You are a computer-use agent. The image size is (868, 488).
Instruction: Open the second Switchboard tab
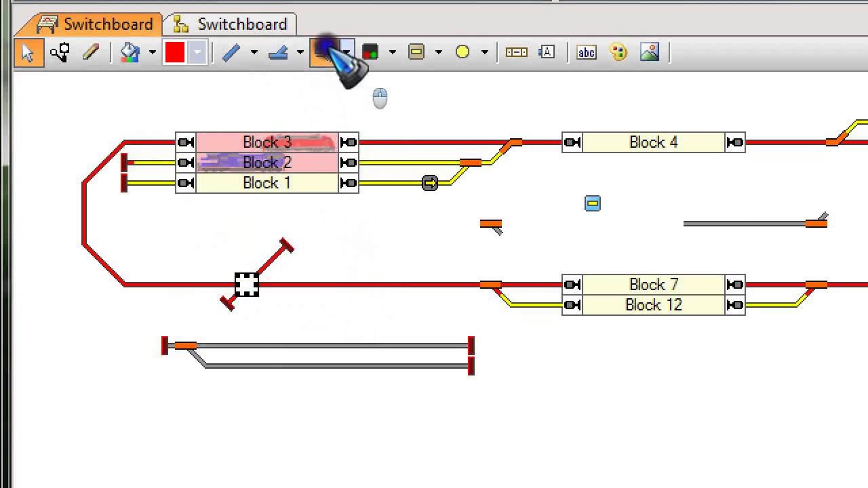(230, 24)
